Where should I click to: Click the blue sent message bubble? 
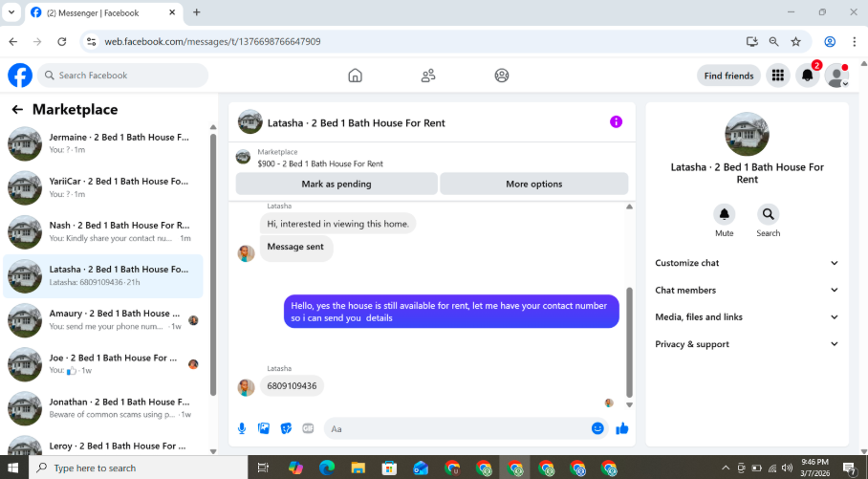451,312
